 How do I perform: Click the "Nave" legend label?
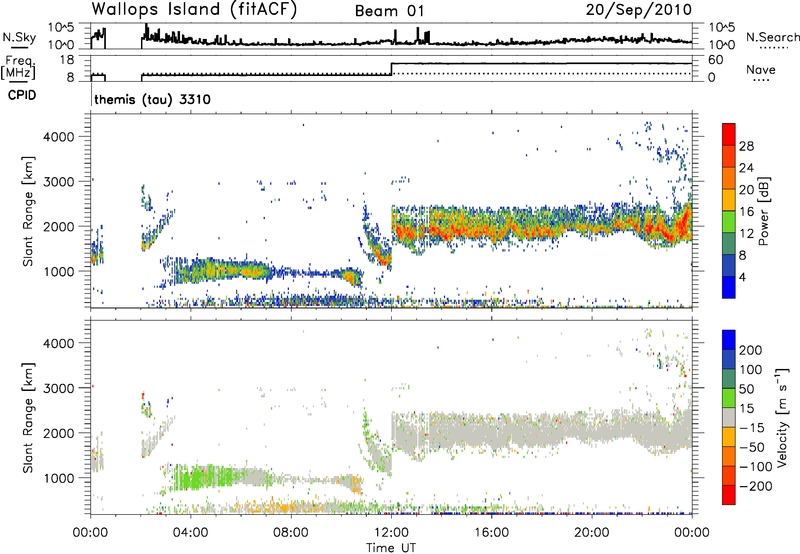[761, 70]
